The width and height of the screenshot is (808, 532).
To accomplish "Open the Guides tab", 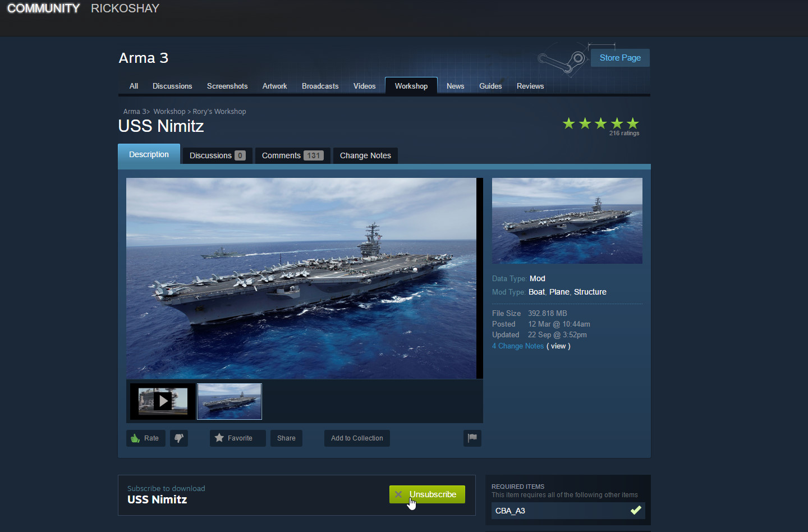I will 490,86.
